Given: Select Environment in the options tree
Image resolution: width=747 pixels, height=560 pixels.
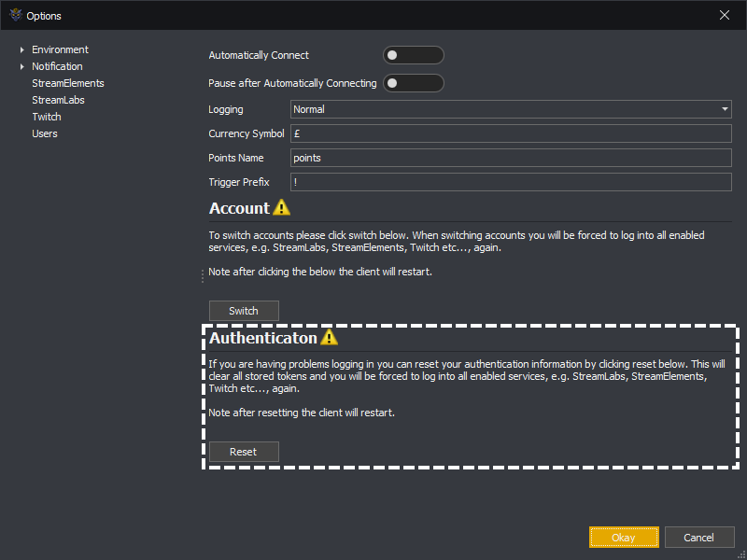Looking at the screenshot, I should (60, 49).
